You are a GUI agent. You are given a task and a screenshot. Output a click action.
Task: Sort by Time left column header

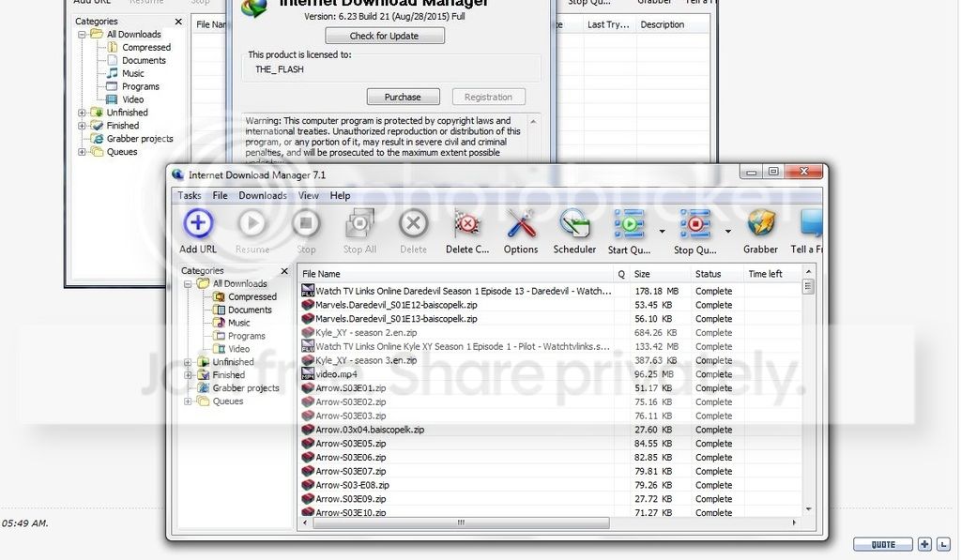click(x=772, y=274)
